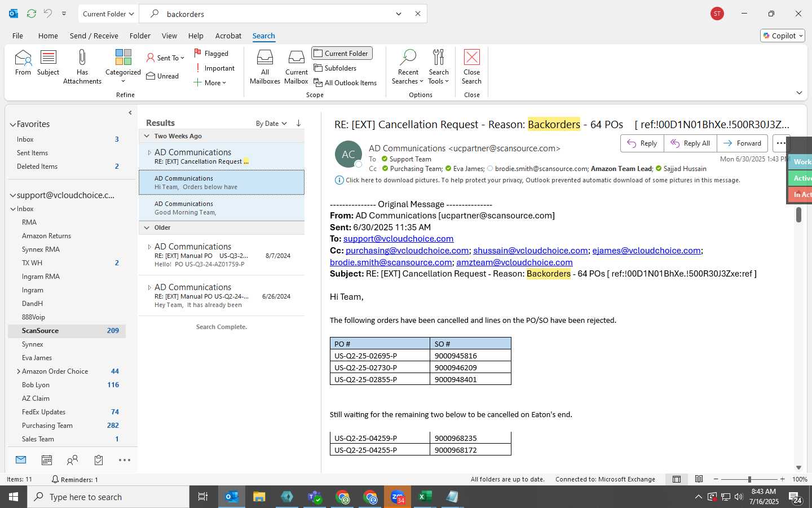Open more actions ellipsis in message header
The image size is (812, 508).
[781, 143]
